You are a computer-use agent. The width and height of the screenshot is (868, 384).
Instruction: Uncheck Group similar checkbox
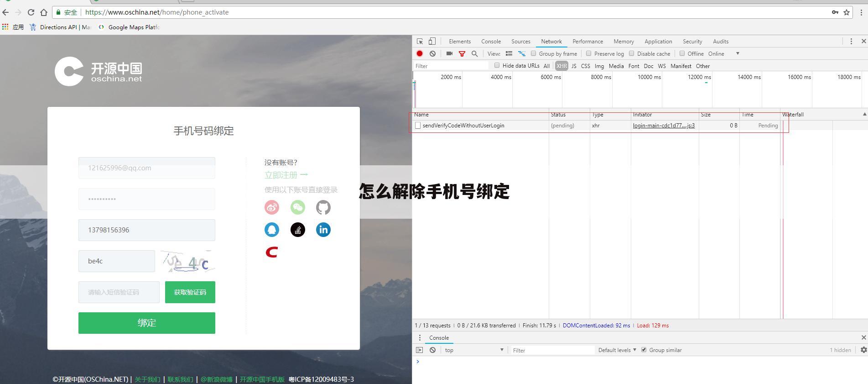(644, 350)
